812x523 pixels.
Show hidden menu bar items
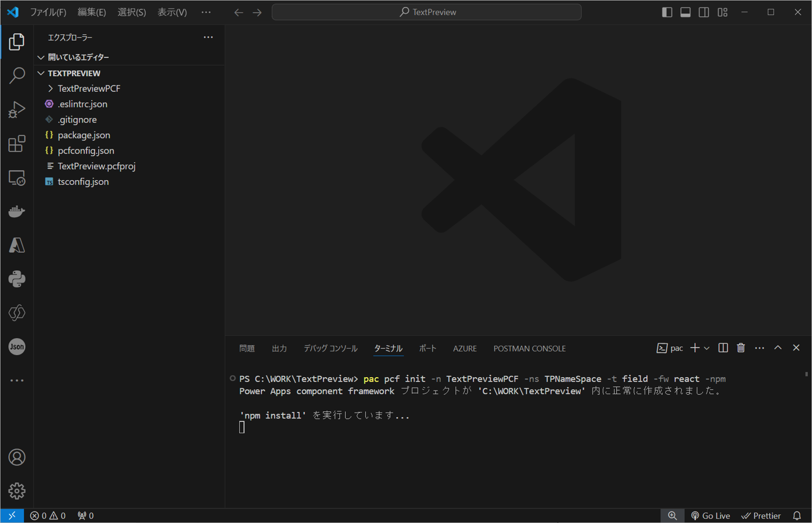click(206, 12)
